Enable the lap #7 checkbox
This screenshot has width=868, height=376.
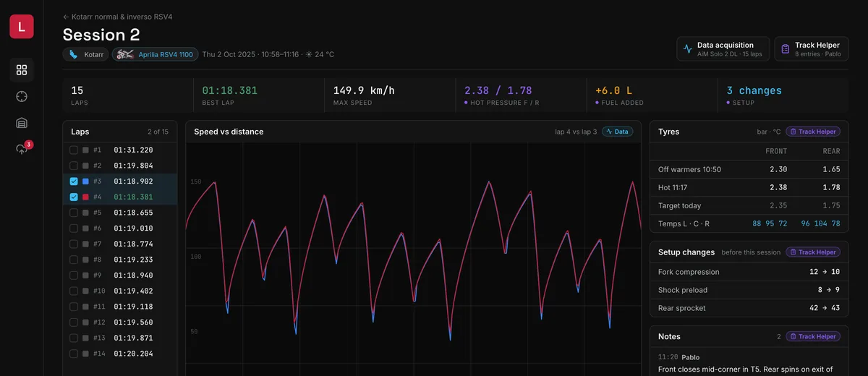point(74,244)
